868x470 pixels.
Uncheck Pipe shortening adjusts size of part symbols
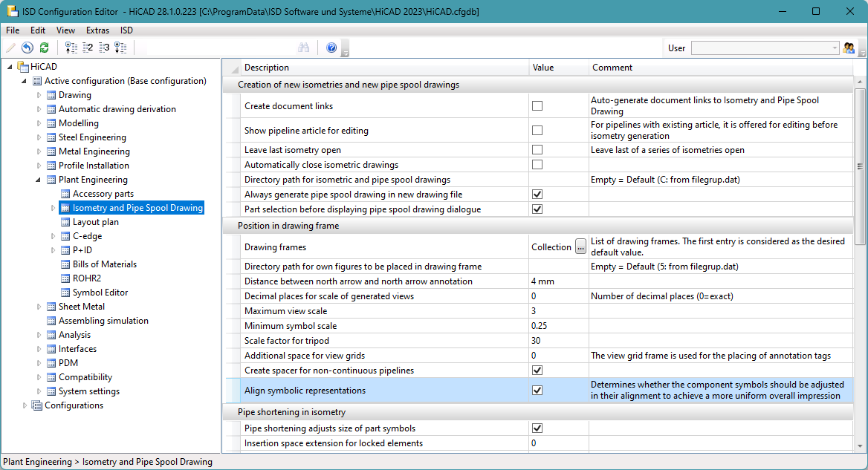(537, 428)
